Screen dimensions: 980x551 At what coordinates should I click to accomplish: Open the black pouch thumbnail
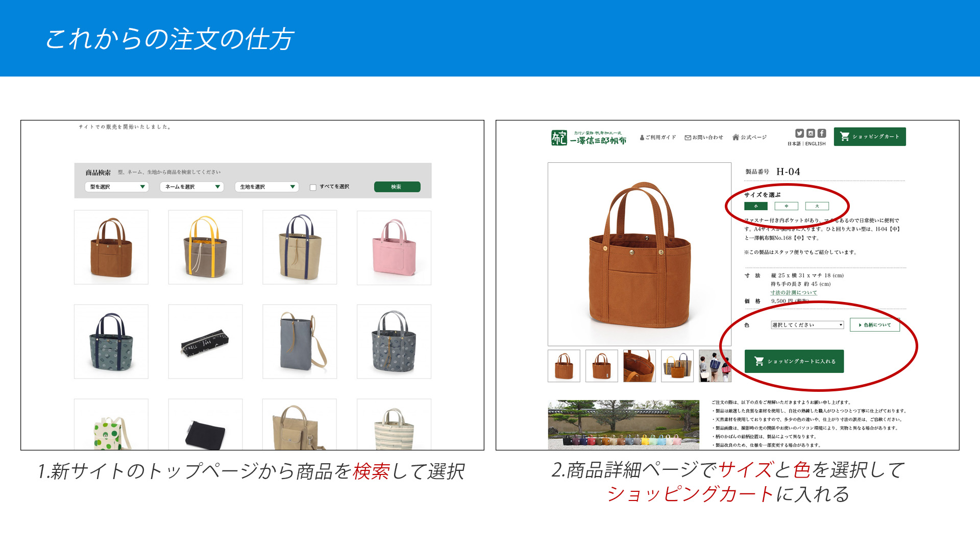(205, 424)
